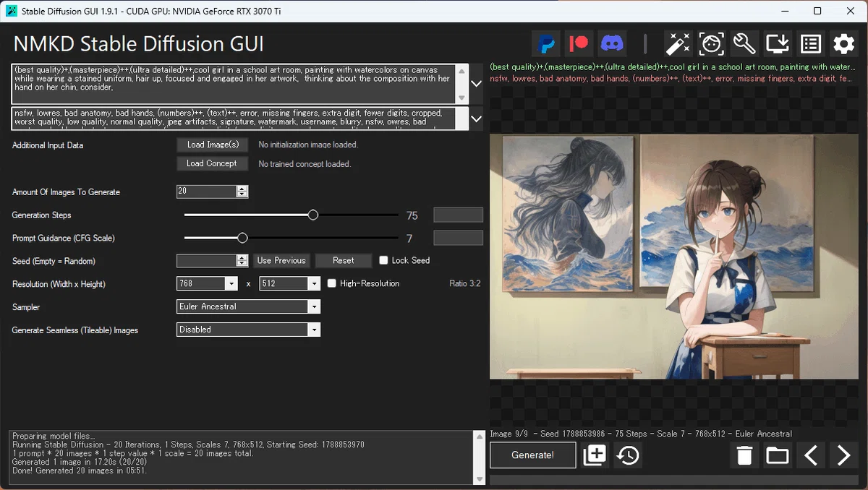
Task: Open the face restoration options icon
Action: tap(711, 43)
